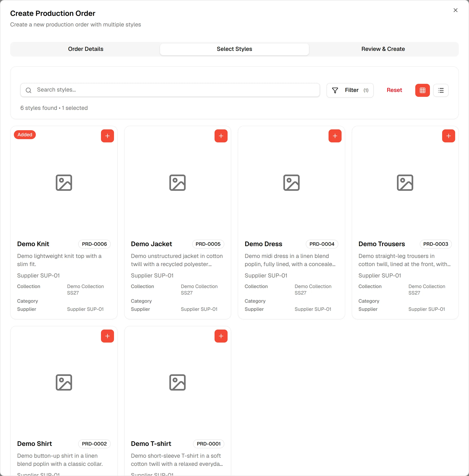Click the Demo T-shirt title
The image size is (469, 476).
[151, 444]
